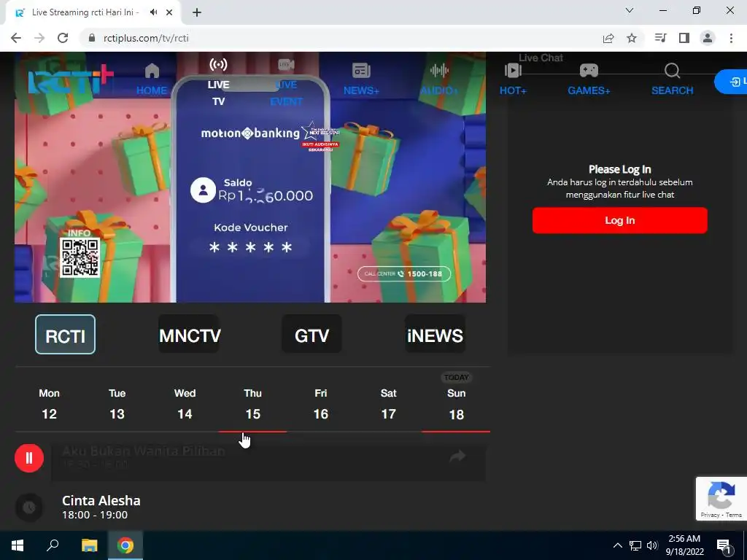Click the RCTI+ logo
Screen dimensions: 747x560
click(71, 79)
